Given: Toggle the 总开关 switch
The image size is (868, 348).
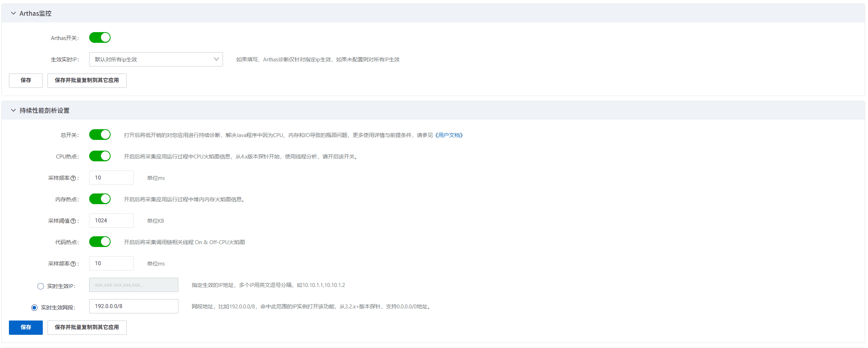Looking at the screenshot, I should [100, 135].
